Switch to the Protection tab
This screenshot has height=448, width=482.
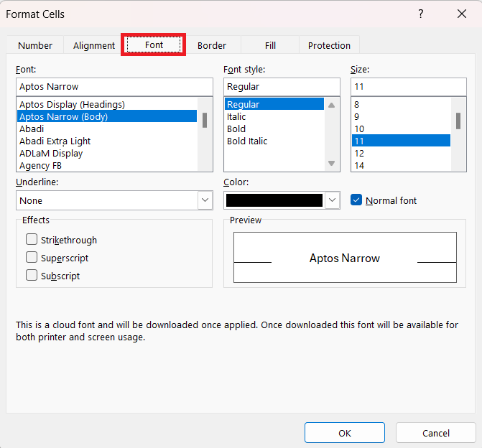point(329,45)
